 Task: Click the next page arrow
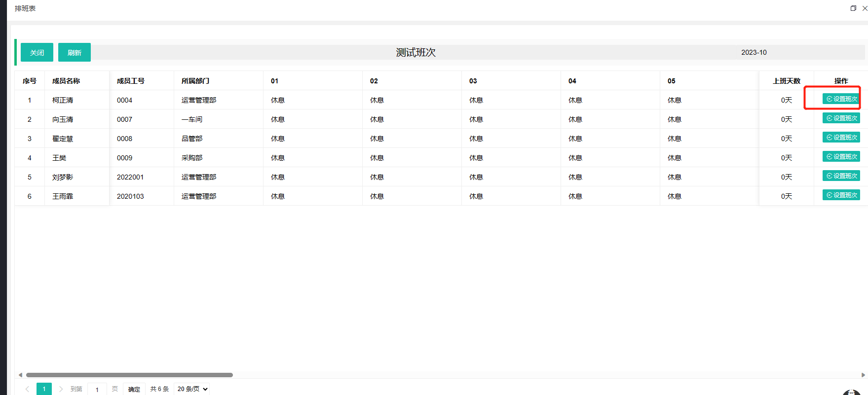(61, 389)
